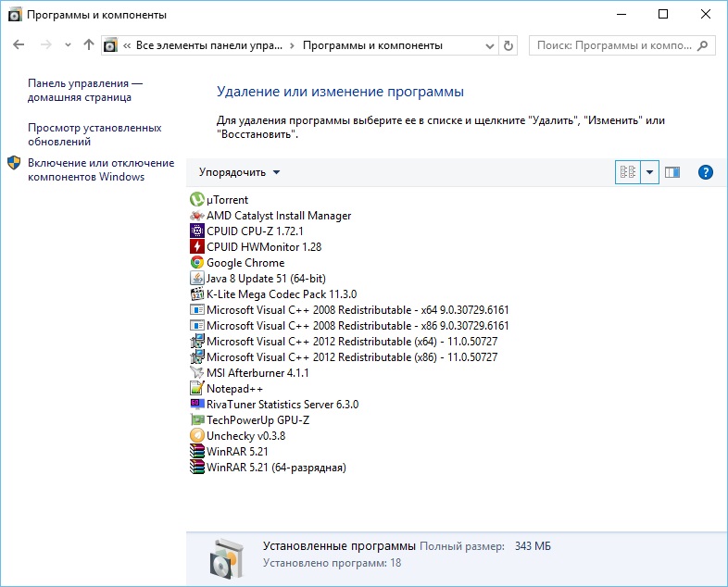Click the RivaTuner Statistics Server icon
Image resolution: width=728 pixels, height=587 pixels.
coord(197,405)
